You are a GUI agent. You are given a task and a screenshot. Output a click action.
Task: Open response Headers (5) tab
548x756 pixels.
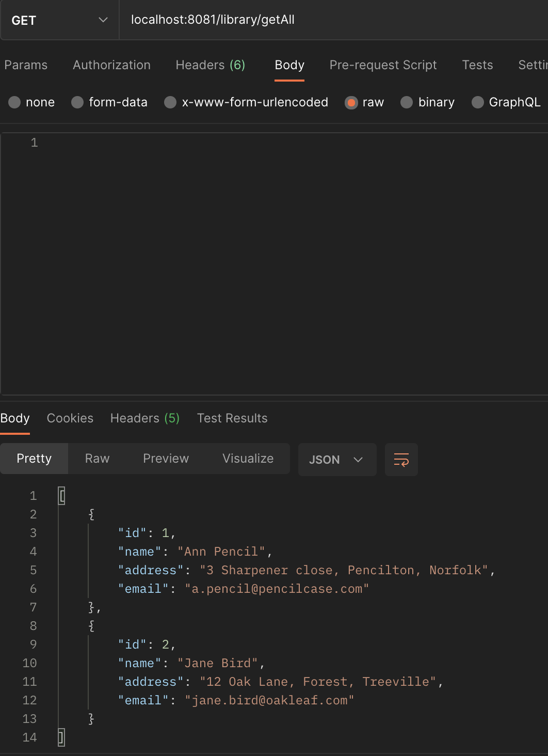click(145, 418)
